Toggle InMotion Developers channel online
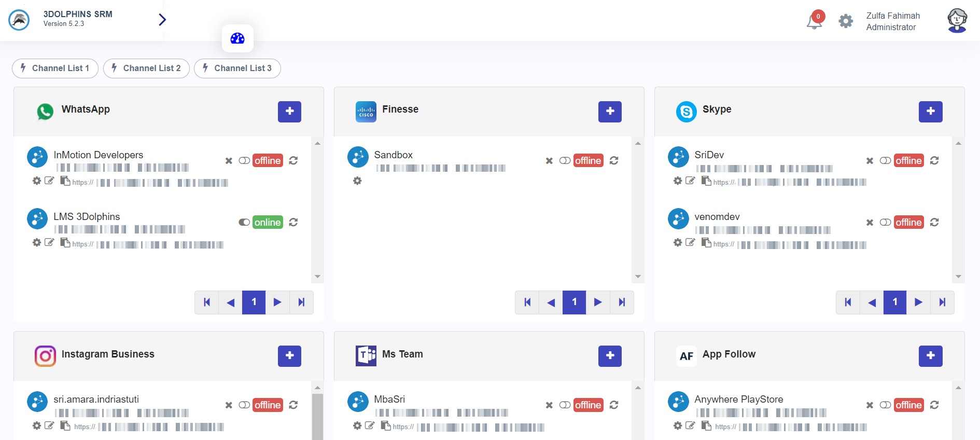Image resolution: width=980 pixels, height=440 pixels. point(244,161)
